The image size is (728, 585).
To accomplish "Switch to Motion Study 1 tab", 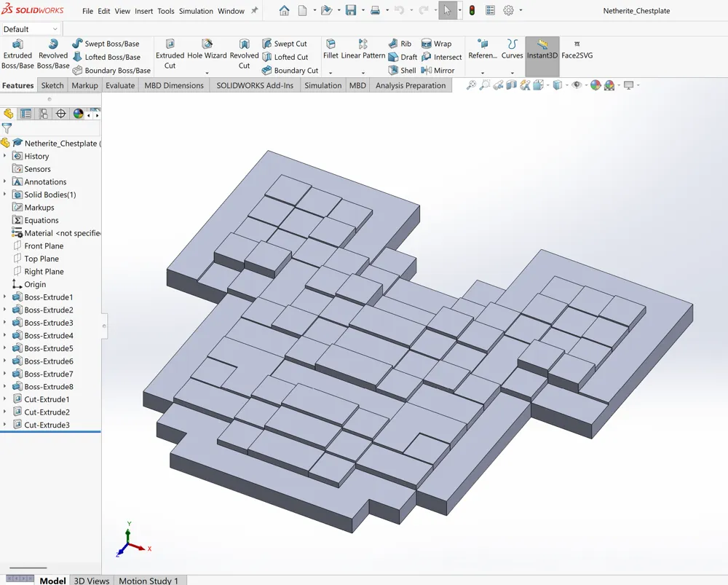I will coord(149,581).
